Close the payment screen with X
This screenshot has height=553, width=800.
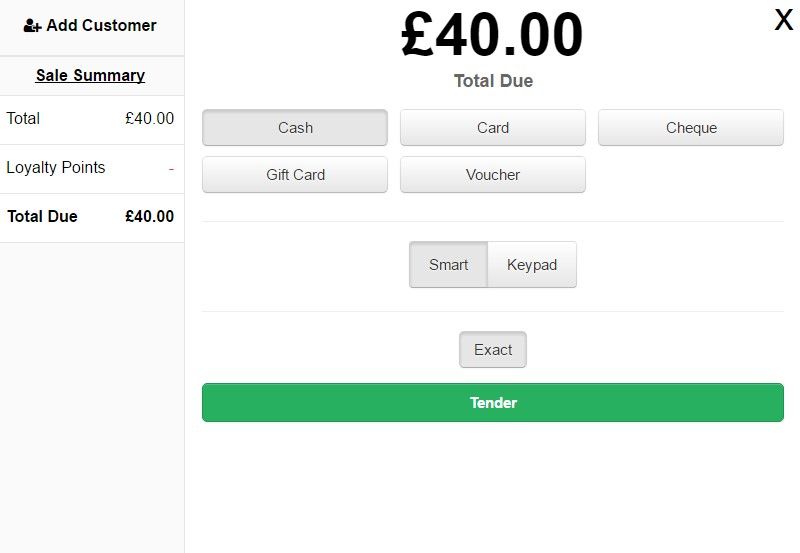(783, 20)
